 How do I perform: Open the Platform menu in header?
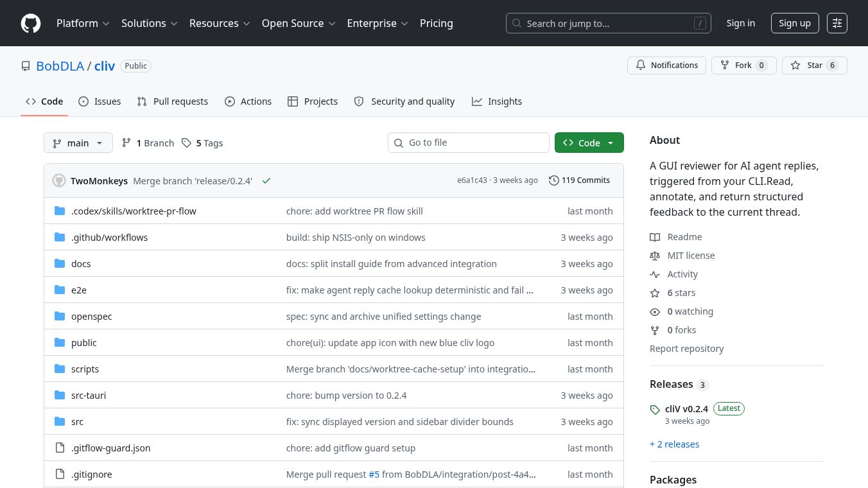83,23
